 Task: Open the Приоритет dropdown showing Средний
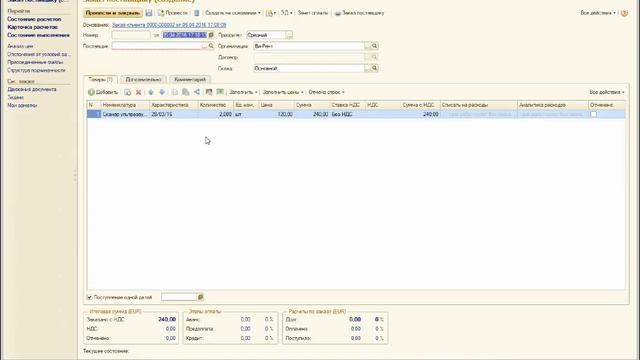[x=289, y=35]
